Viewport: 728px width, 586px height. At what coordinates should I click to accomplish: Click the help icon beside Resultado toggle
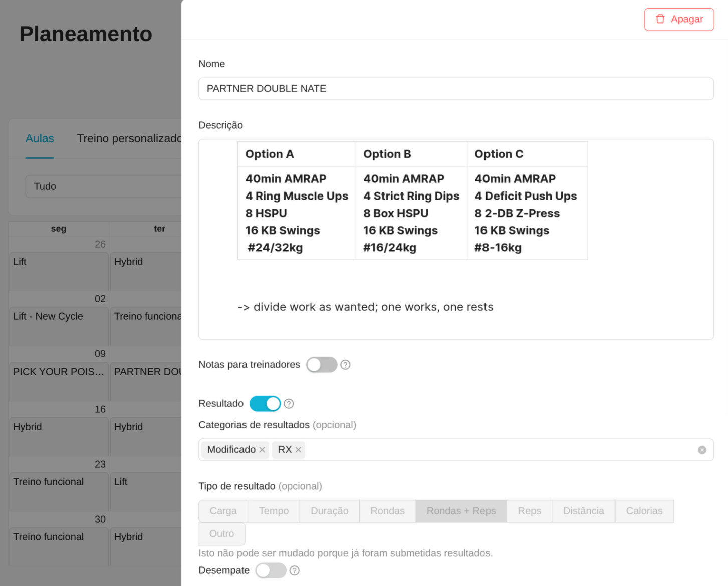289,404
